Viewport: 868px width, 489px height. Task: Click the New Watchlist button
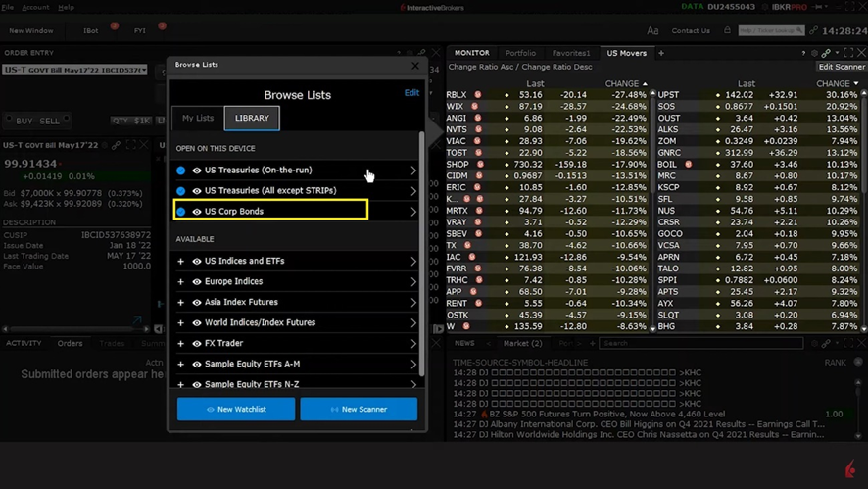click(236, 409)
